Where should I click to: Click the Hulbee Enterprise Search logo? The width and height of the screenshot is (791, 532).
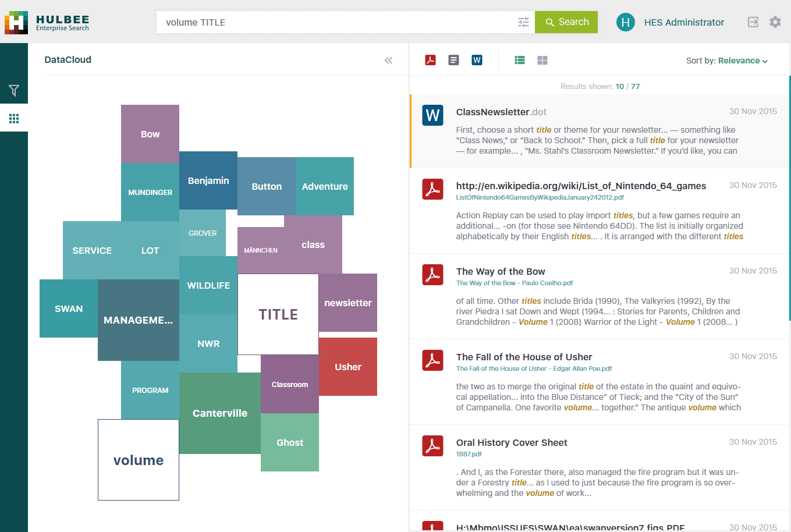coord(47,23)
